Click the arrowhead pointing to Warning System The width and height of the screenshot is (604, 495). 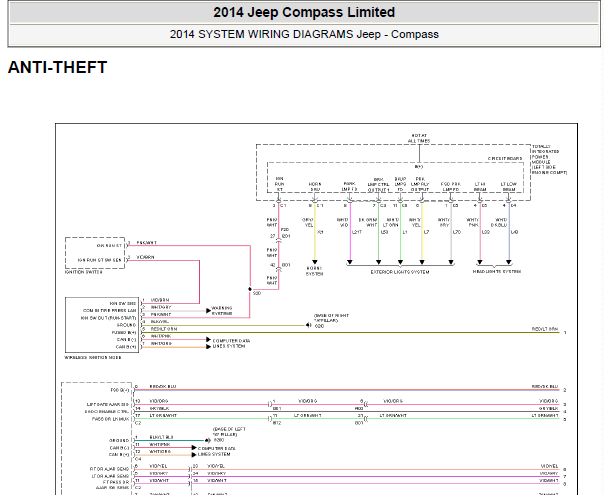208,310
